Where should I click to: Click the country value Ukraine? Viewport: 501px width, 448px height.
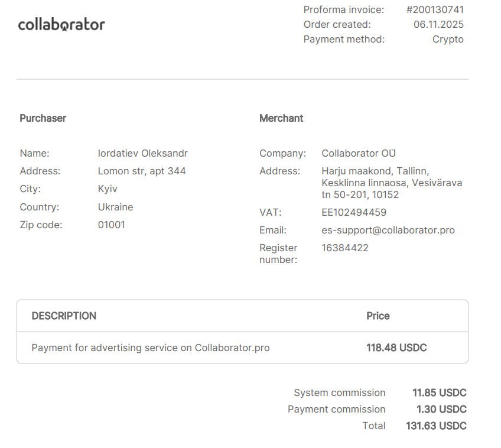pos(115,207)
